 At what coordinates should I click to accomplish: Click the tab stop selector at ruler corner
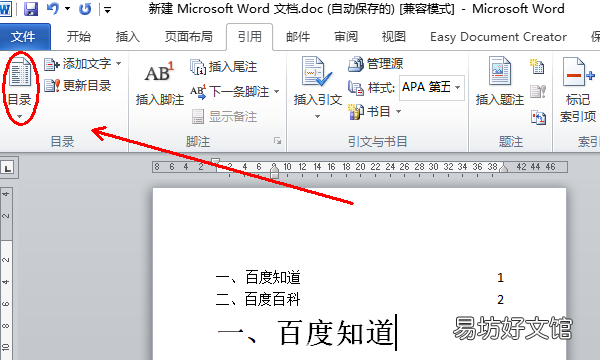coord(7,168)
